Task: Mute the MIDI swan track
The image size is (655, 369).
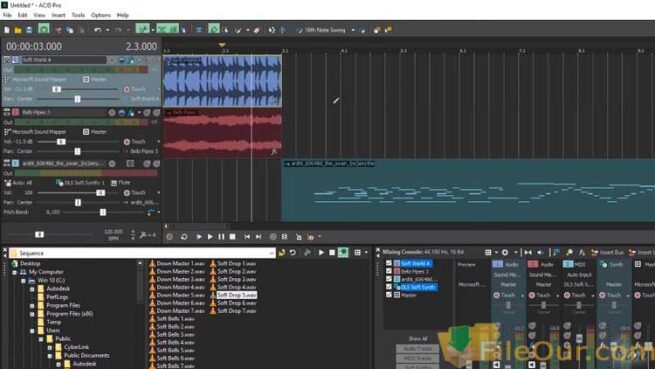Action: (147, 164)
